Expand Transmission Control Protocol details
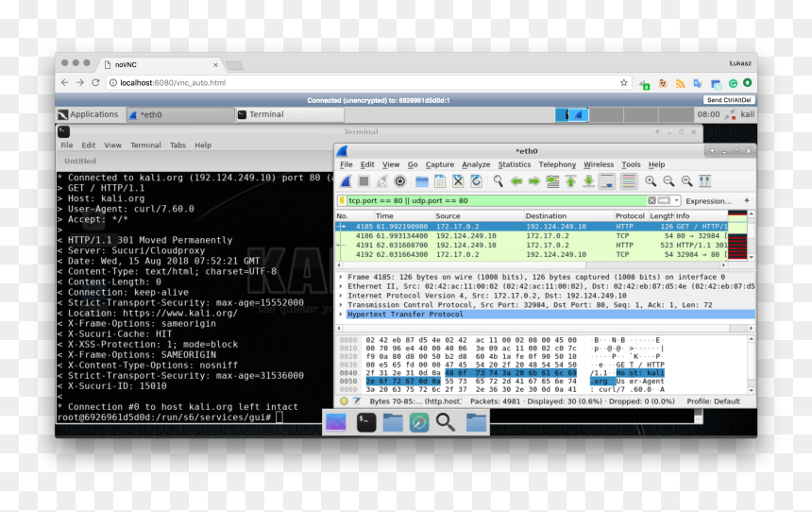This screenshot has height=512, width=812. [341, 305]
